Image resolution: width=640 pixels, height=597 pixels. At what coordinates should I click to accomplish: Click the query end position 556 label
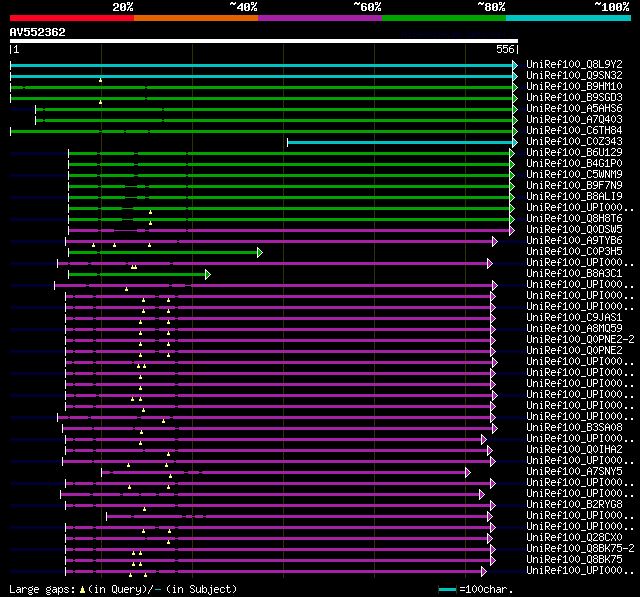coord(505,49)
